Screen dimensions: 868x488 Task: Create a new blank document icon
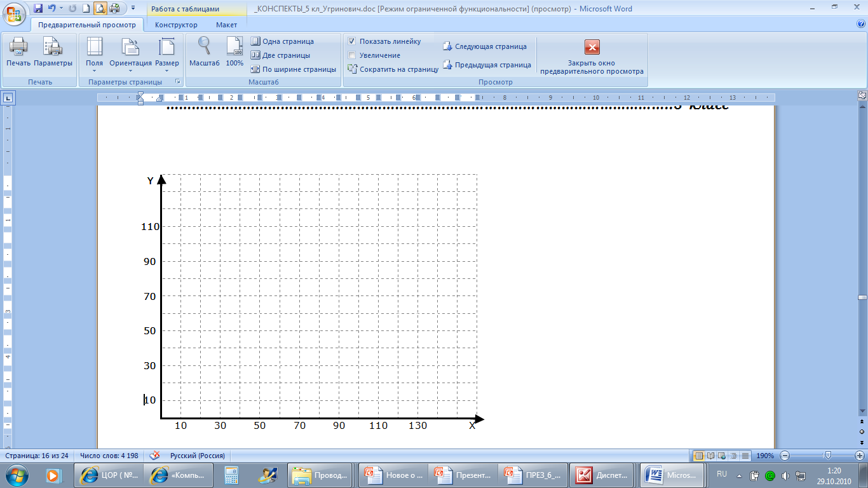pos(86,8)
